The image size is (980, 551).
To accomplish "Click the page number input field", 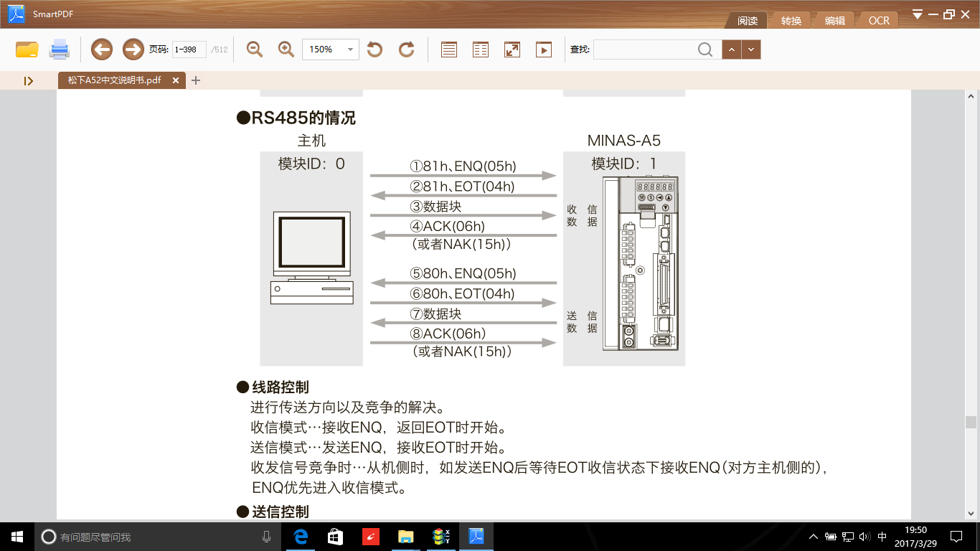I will tap(189, 50).
